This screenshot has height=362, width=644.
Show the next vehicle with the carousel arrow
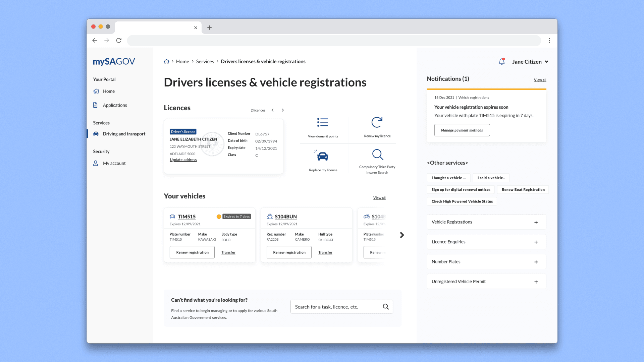(402, 235)
